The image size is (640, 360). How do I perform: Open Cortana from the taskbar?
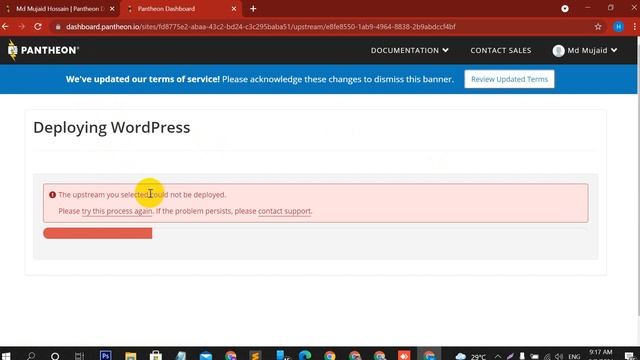55,356
